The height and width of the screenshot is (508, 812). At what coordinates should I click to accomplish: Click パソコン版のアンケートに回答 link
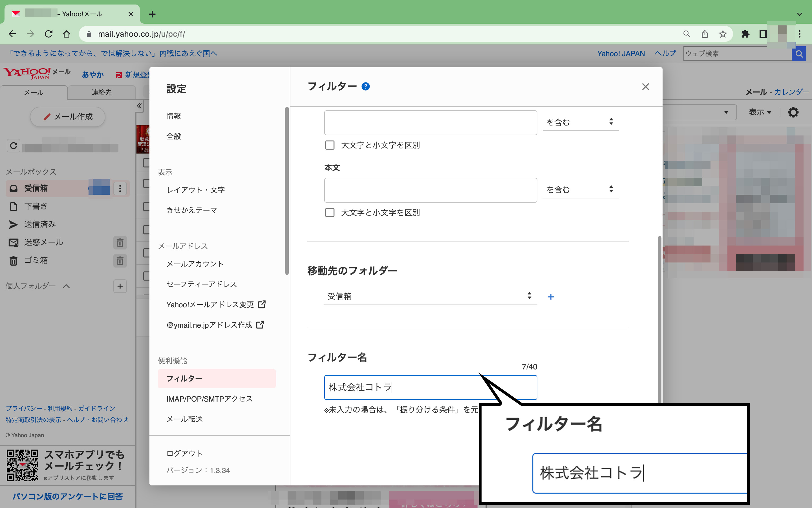click(68, 497)
